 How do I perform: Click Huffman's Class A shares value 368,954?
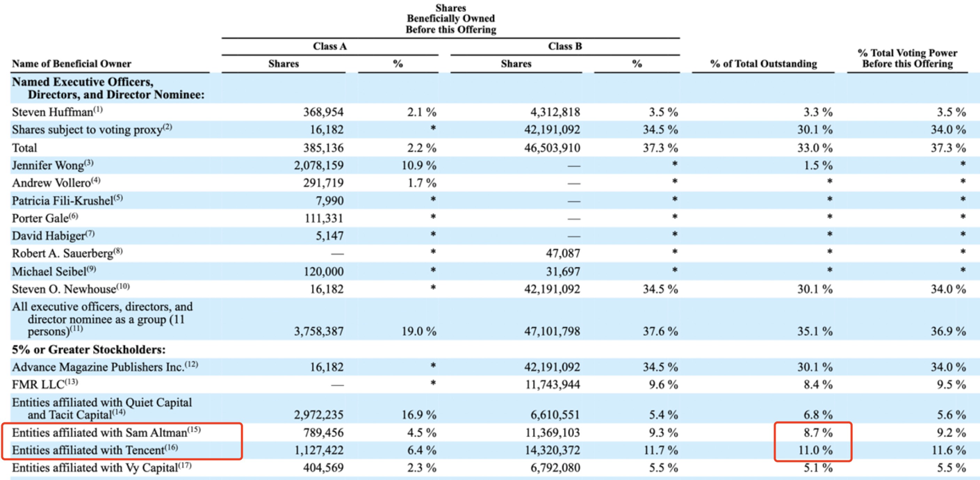tap(324, 112)
